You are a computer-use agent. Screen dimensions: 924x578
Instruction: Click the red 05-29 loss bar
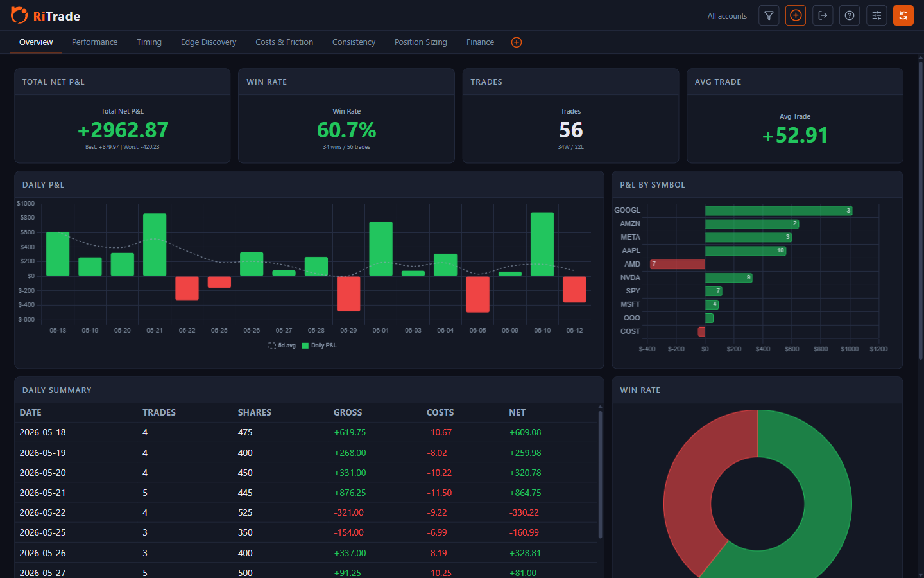[348, 293]
